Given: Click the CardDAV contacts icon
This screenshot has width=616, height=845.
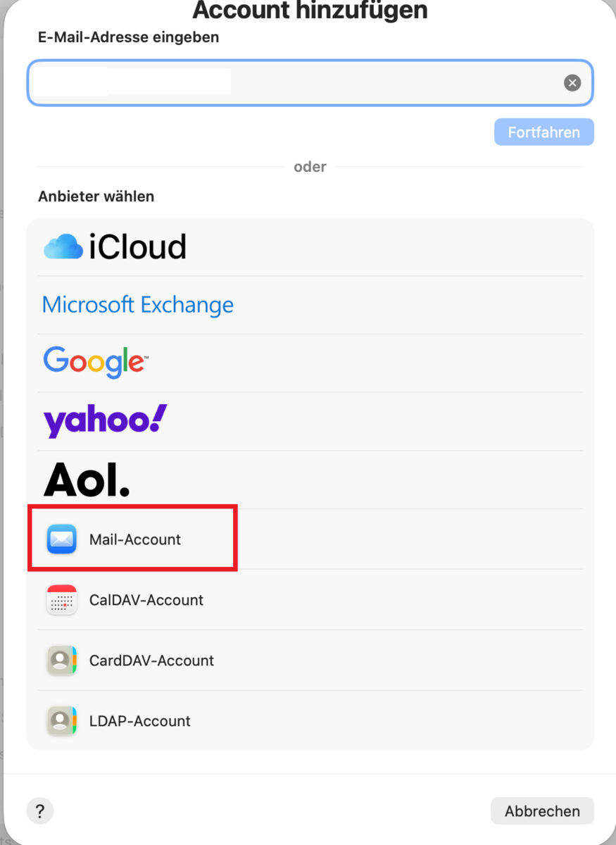Looking at the screenshot, I should click(x=61, y=661).
